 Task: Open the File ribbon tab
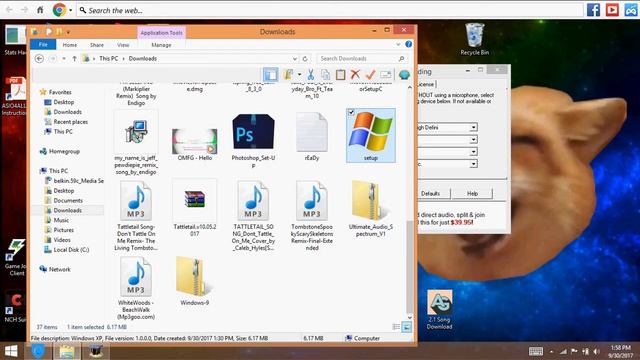tap(43, 44)
